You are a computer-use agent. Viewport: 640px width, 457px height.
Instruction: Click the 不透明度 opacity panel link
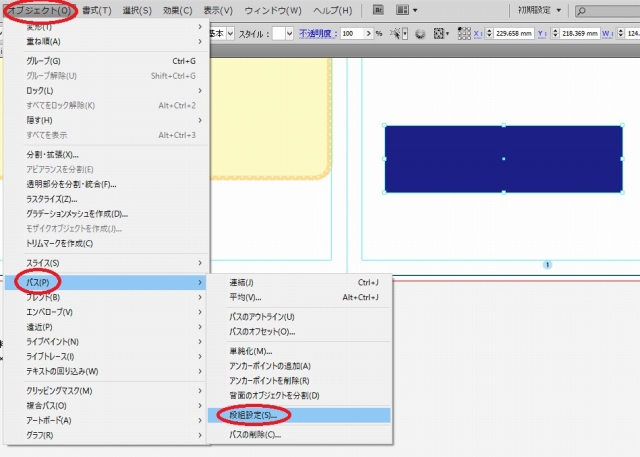(x=318, y=33)
